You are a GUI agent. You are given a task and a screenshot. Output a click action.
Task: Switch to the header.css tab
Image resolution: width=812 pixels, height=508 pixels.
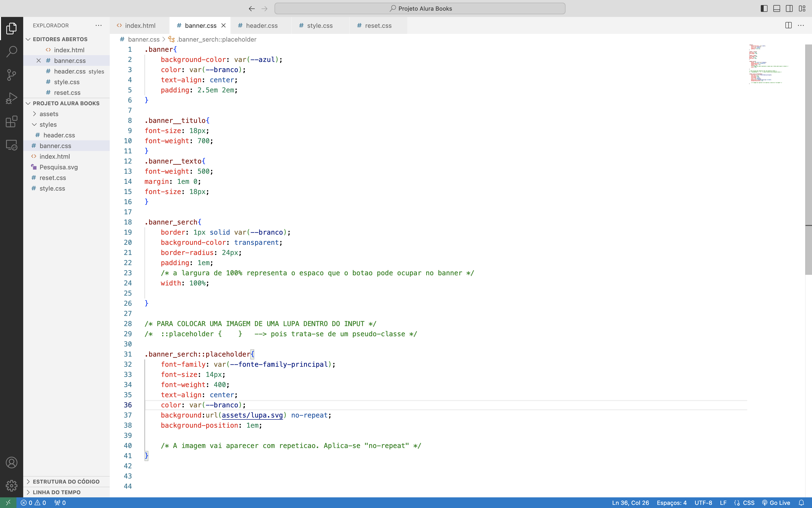[x=261, y=26]
